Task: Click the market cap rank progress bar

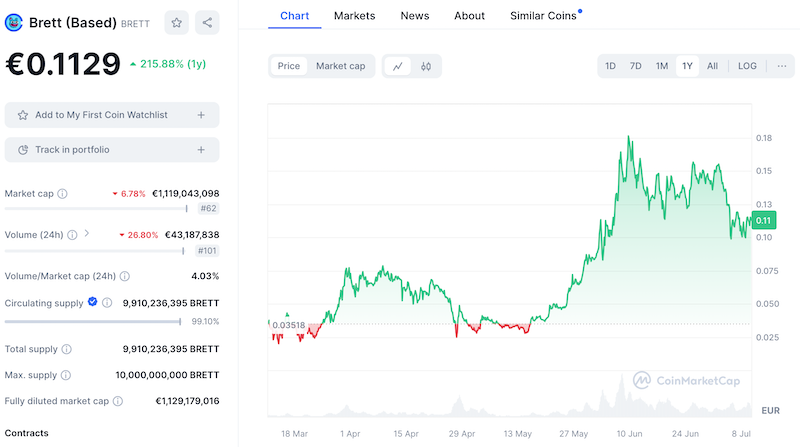Action: point(96,208)
